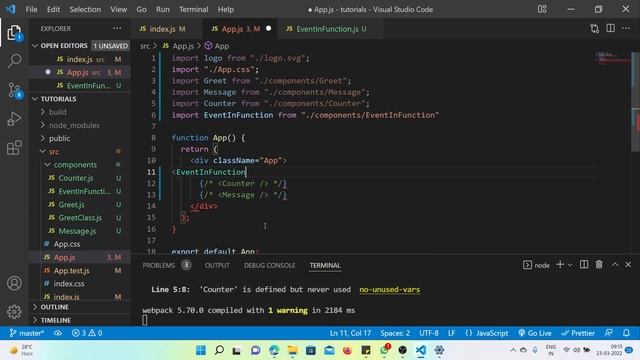This screenshot has width=640, height=360.
Task: Maximize the panel size arrow
Action: pos(615,265)
